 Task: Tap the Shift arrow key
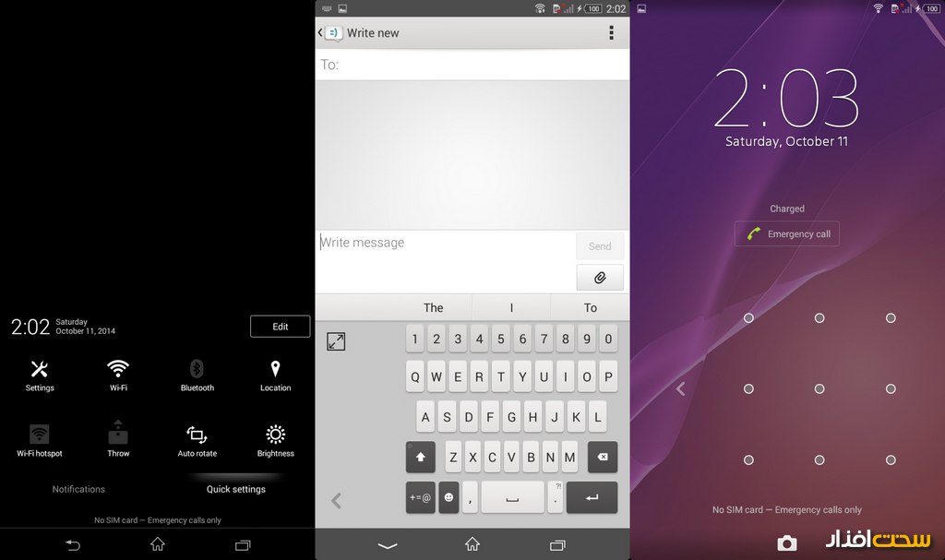click(421, 457)
